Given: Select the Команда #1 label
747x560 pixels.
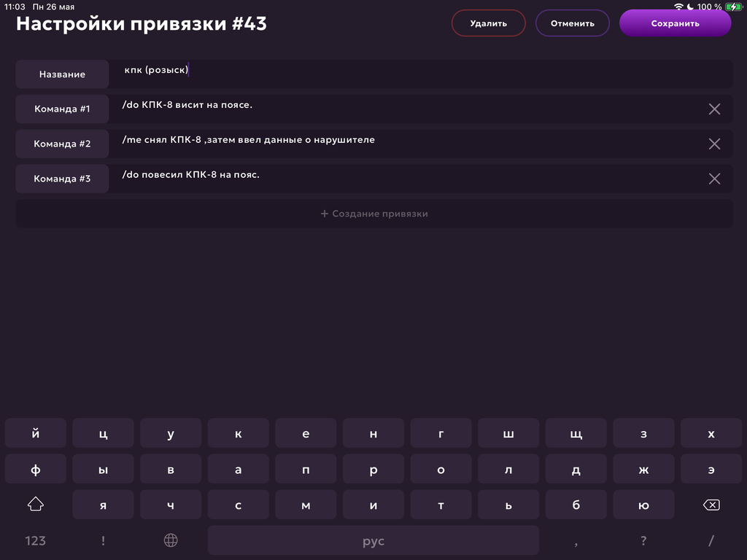Looking at the screenshot, I should coord(63,109).
